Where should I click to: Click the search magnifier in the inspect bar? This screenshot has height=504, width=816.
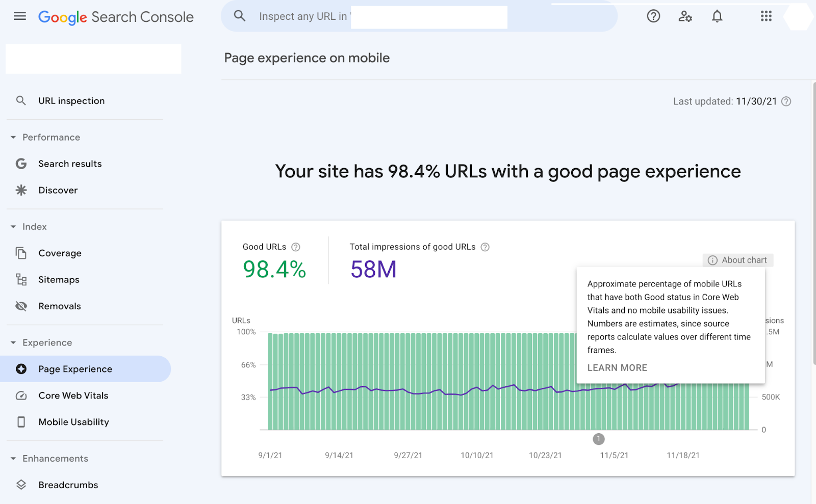click(x=240, y=16)
